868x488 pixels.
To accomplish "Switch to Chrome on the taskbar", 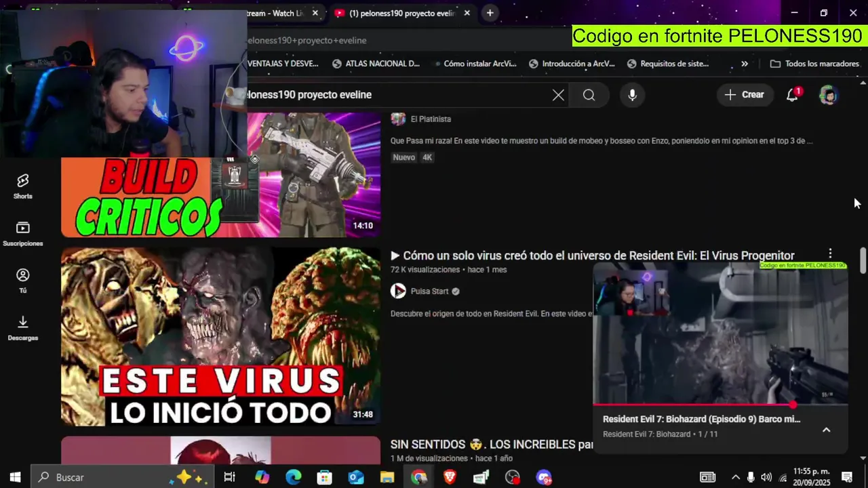I will point(418,477).
